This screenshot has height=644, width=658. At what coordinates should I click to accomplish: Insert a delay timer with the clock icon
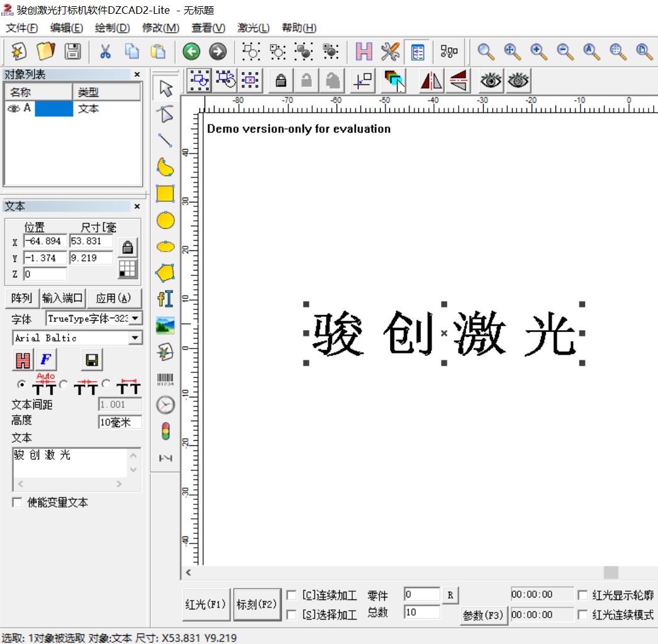165,405
